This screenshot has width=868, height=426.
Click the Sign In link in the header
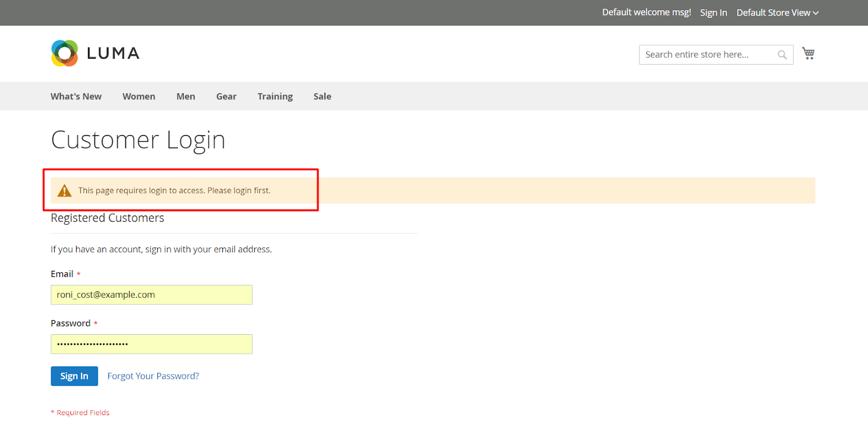[x=713, y=12]
